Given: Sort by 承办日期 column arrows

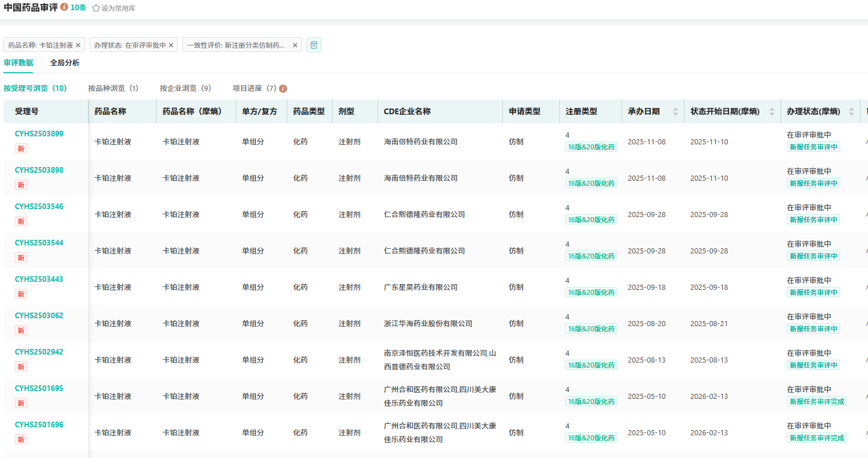Looking at the screenshot, I should point(675,112).
